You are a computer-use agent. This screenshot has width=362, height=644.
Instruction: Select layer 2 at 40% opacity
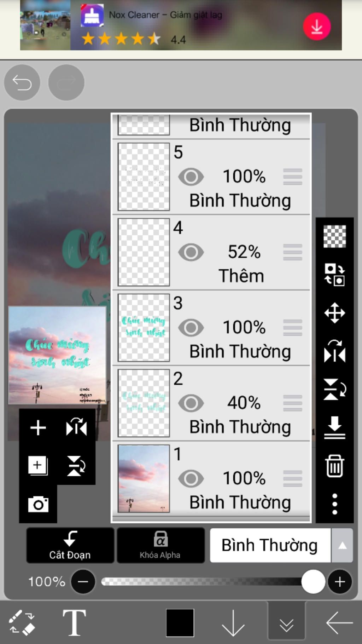click(211, 403)
